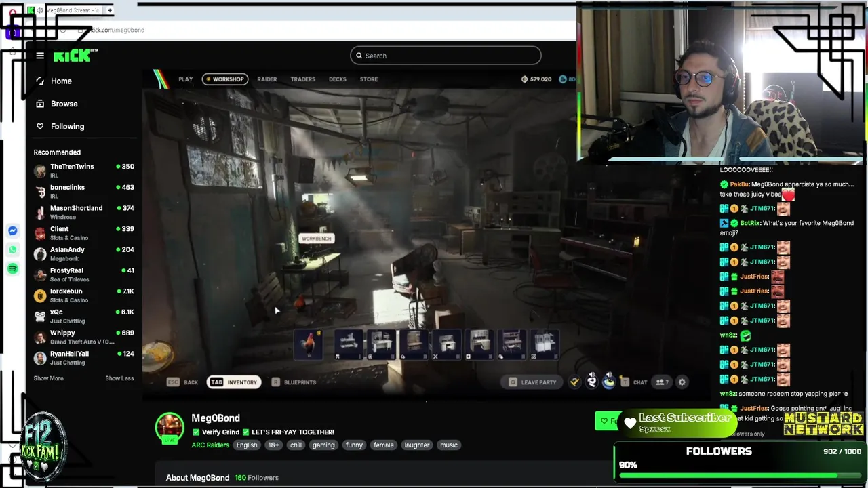Click the English tag
868x488 pixels.
coord(247,445)
